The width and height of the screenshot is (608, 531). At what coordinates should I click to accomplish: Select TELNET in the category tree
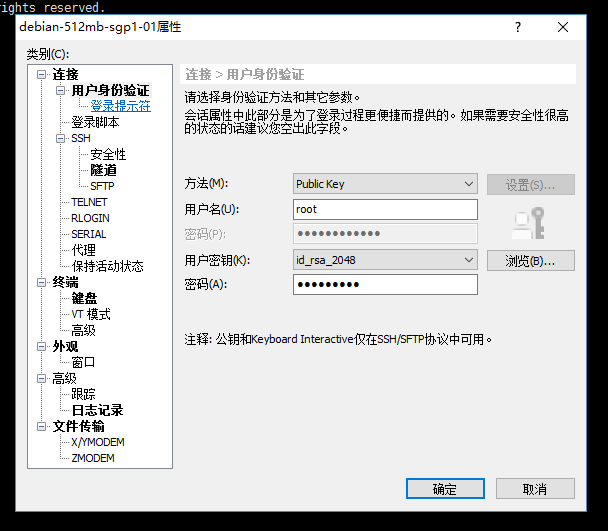click(89, 202)
